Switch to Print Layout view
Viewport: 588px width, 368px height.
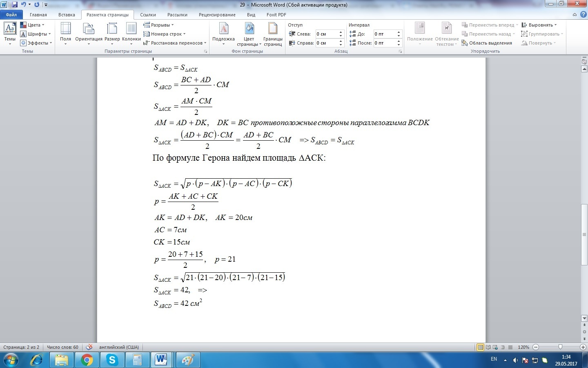coord(481,347)
